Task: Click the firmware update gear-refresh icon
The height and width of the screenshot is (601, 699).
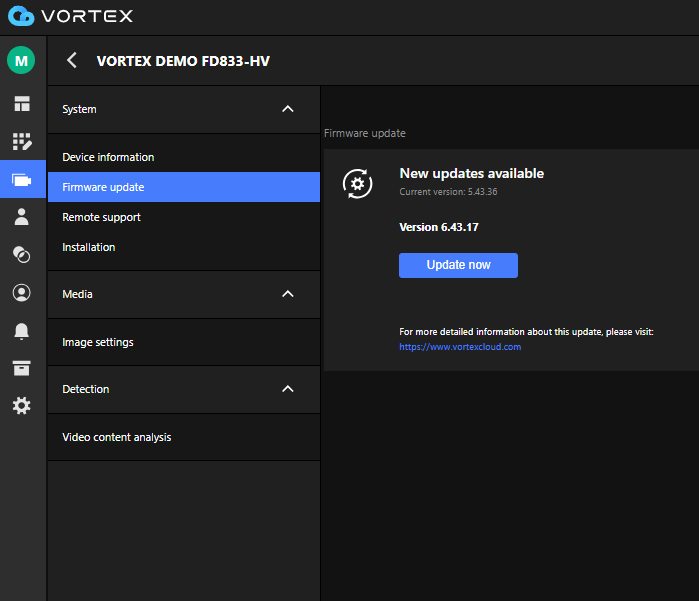Action: click(358, 184)
